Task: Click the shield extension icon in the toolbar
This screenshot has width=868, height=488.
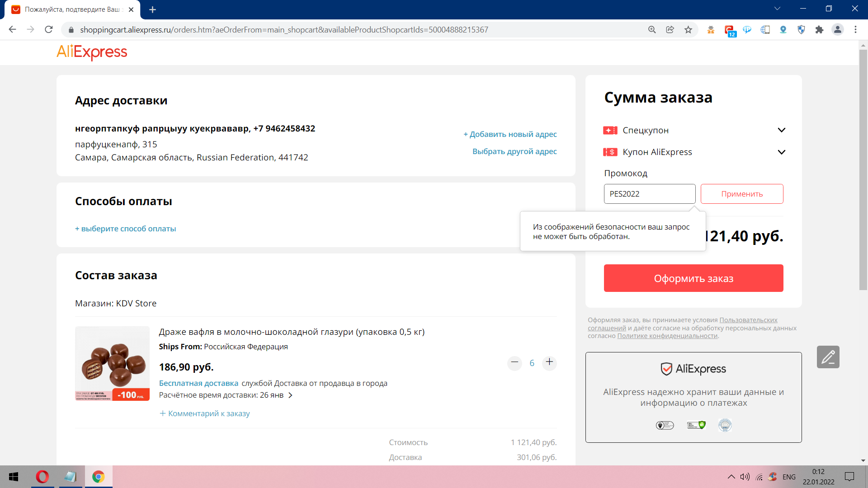Action: [x=801, y=30]
